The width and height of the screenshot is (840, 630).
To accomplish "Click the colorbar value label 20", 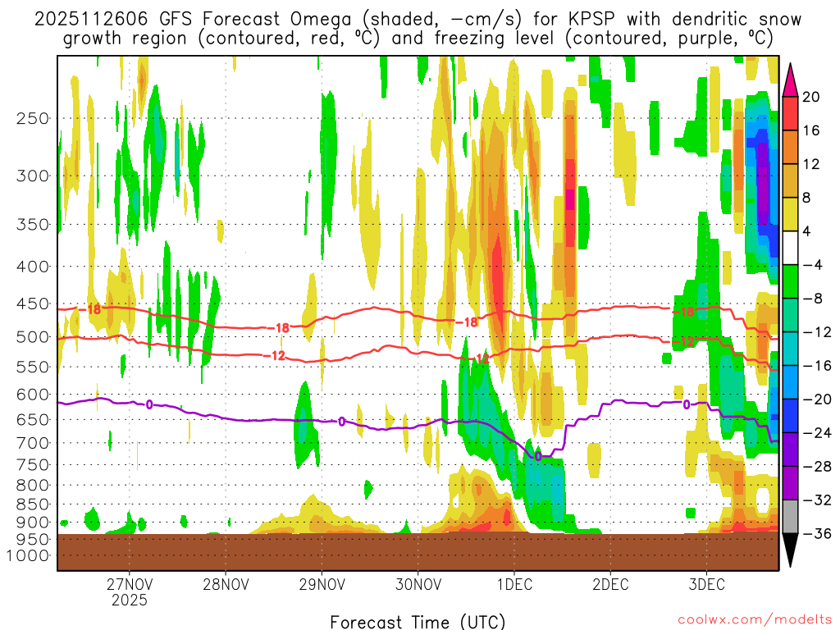I will [x=811, y=97].
